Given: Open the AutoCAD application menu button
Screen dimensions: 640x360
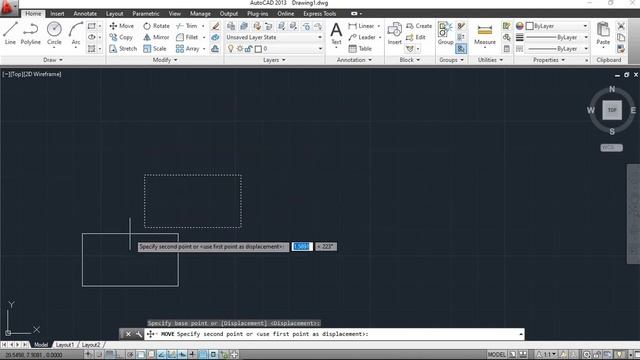Looking at the screenshot, I should click(9, 7).
